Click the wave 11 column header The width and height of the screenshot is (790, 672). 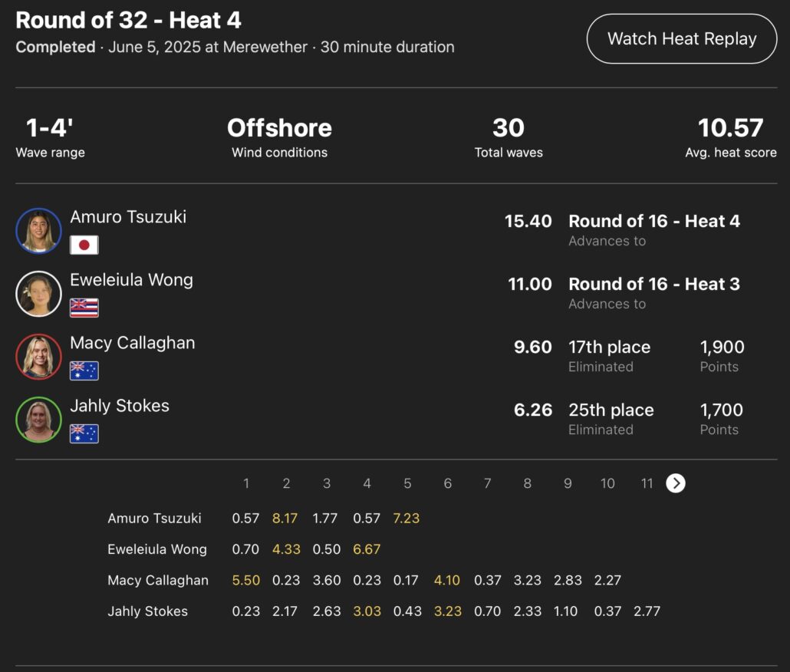[647, 483]
